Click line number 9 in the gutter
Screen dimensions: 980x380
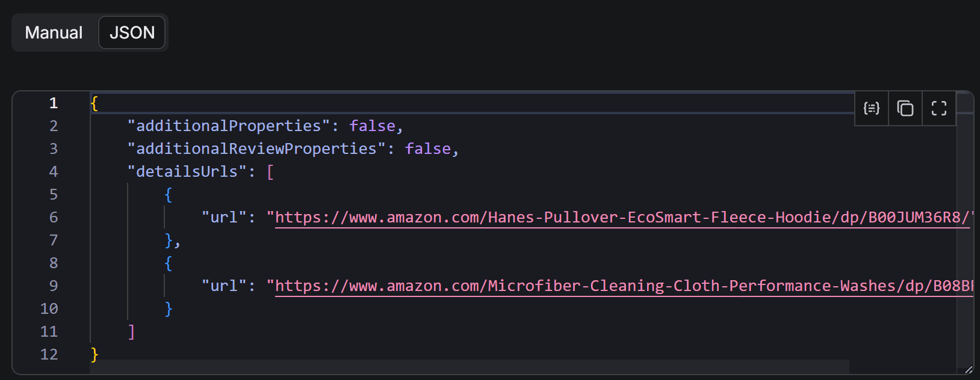coord(53,286)
